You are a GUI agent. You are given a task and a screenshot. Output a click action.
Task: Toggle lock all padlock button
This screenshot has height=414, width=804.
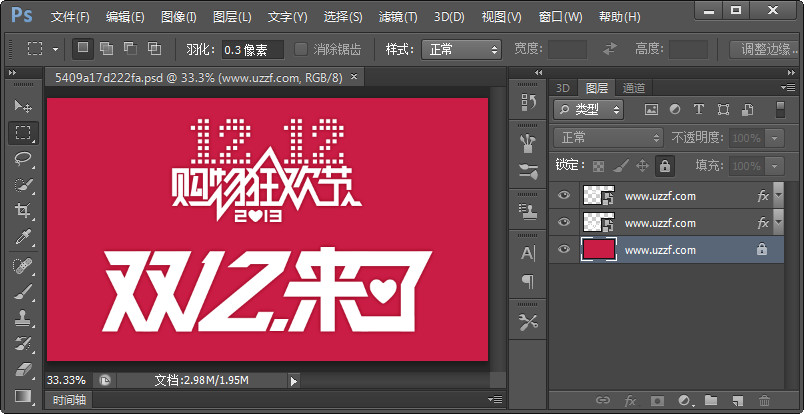(665, 166)
